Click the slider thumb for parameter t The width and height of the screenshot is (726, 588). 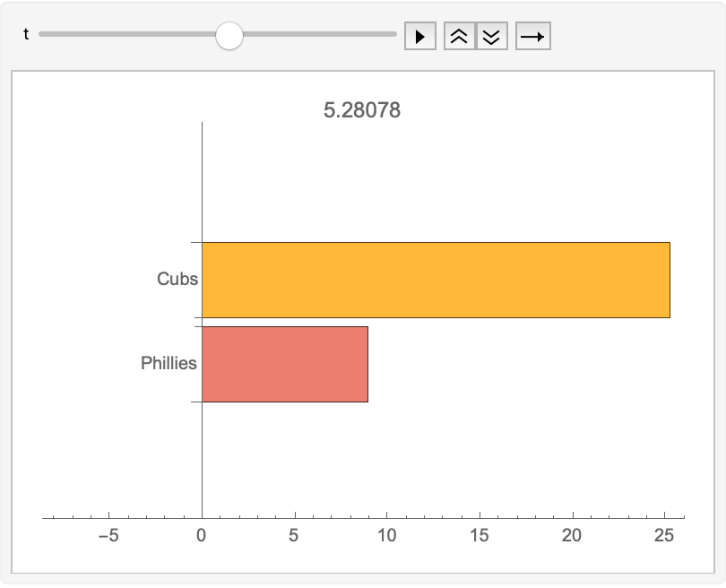click(229, 36)
